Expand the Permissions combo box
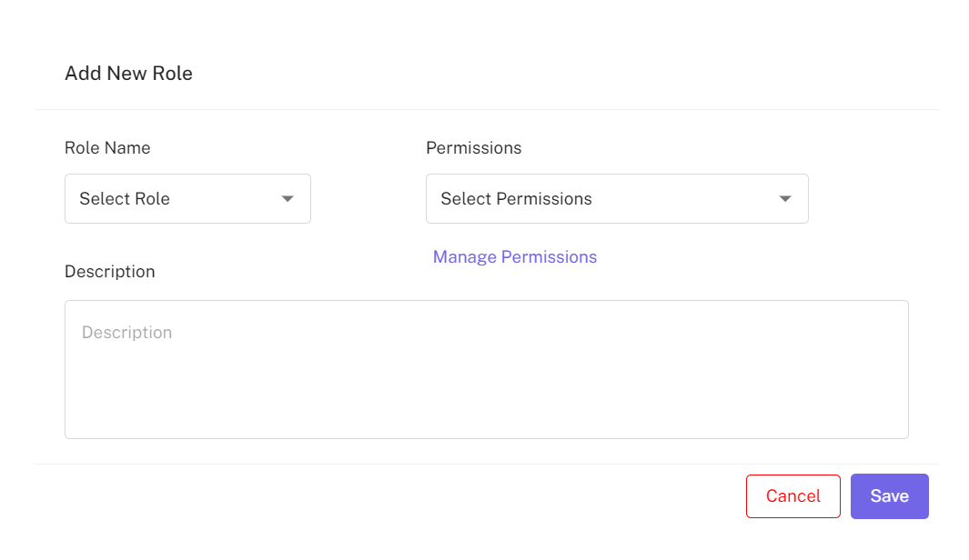969x560 pixels. point(617,199)
